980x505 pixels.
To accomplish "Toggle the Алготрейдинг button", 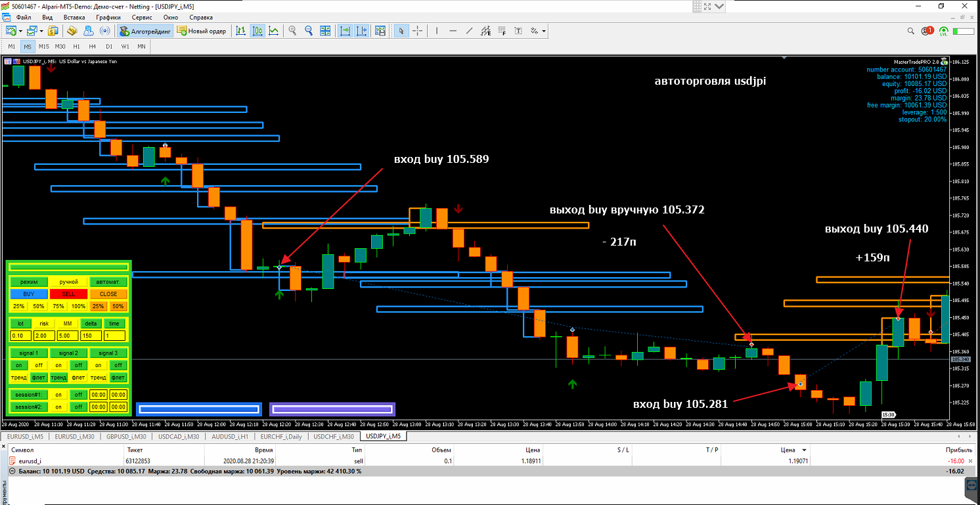I will (145, 31).
